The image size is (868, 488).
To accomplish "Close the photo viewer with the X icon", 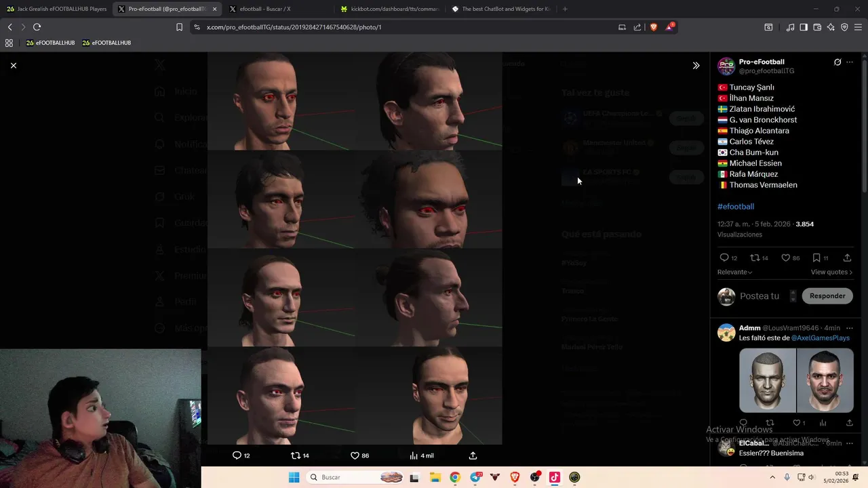I will [x=14, y=65].
